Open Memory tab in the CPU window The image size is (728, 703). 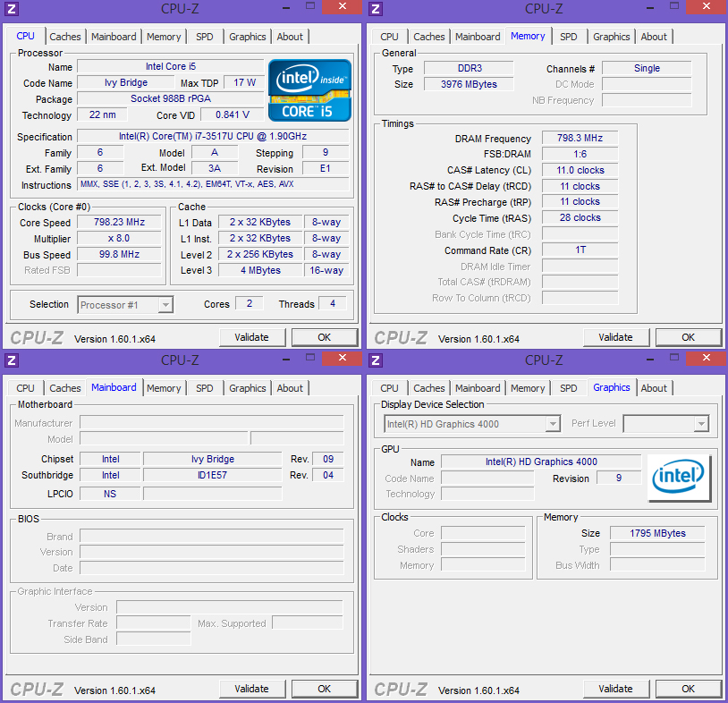click(164, 37)
